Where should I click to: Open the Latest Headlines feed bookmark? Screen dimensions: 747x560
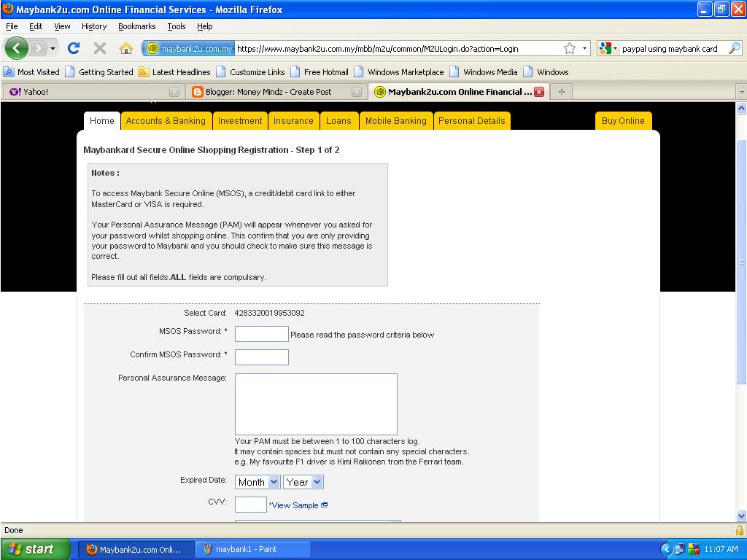tap(174, 72)
